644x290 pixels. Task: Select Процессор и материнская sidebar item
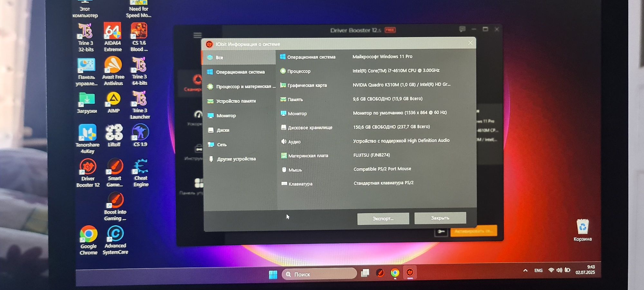(x=239, y=87)
